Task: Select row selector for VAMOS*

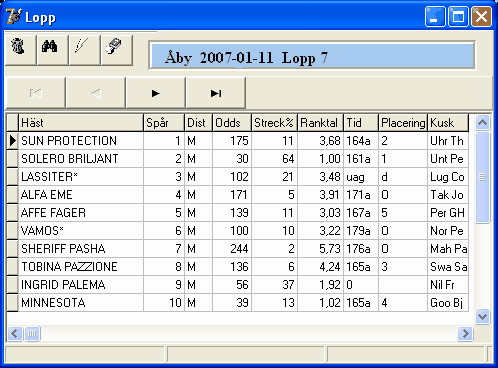Action: click(13, 231)
